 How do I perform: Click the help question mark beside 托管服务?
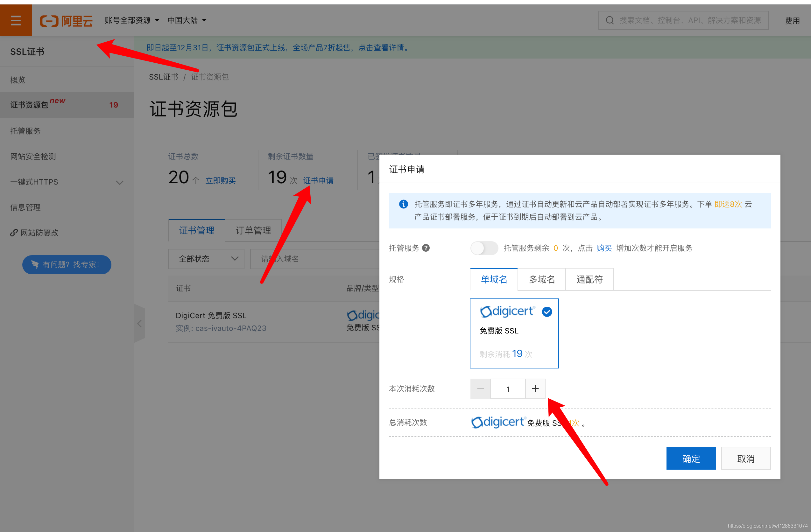coord(426,248)
